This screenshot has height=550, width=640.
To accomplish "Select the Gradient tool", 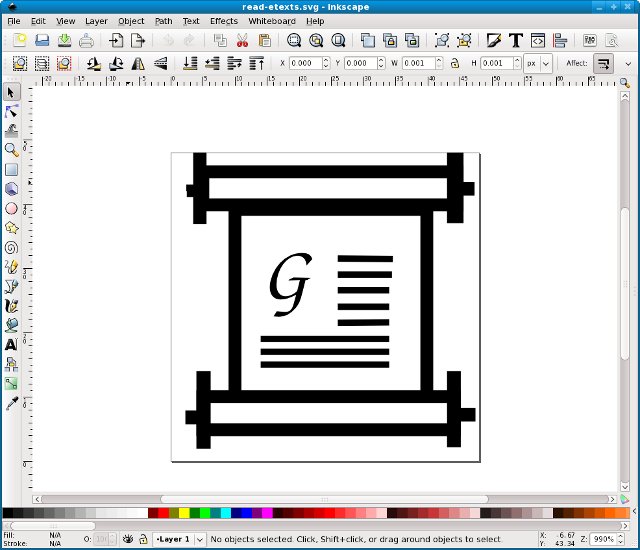I will point(11,384).
